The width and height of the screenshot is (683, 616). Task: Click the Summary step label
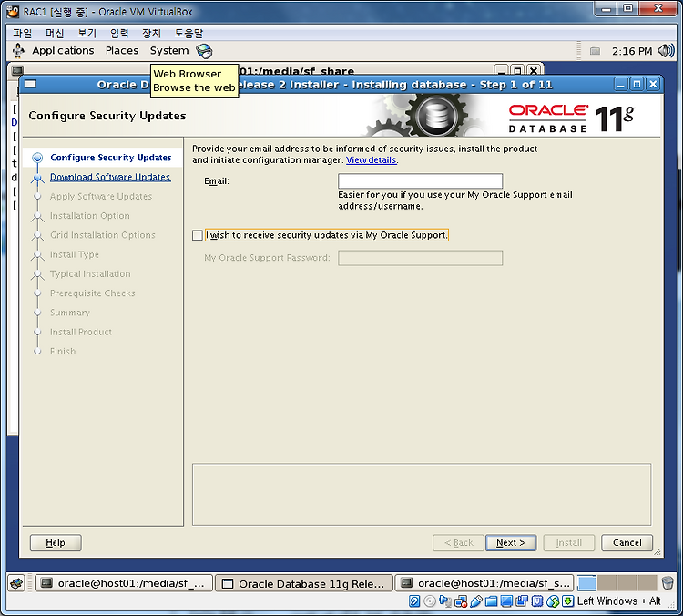70,313
